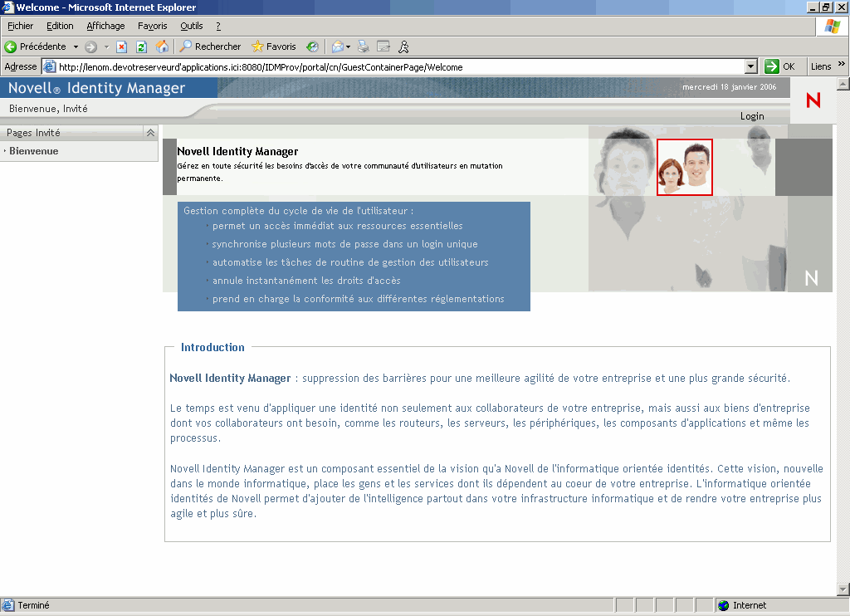
Task: Click 'Gestion complète du cycle de vie' heading
Action: [x=298, y=211]
